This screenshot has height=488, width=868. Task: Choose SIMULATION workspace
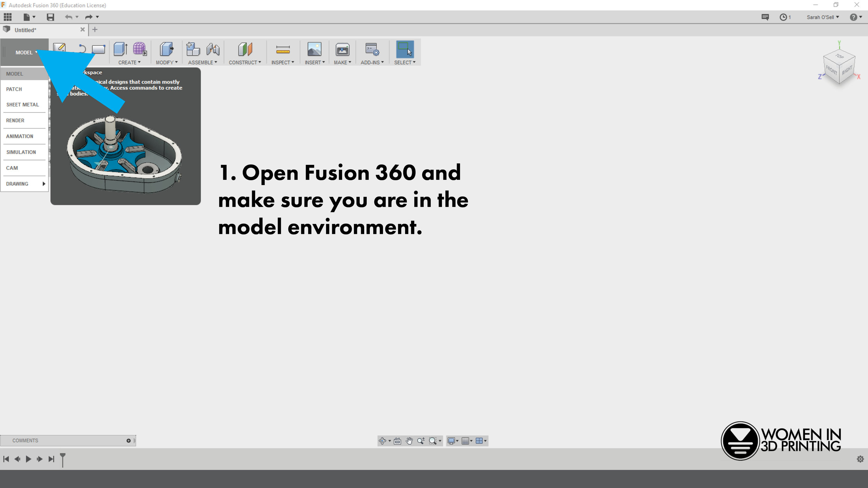pyautogui.click(x=24, y=152)
